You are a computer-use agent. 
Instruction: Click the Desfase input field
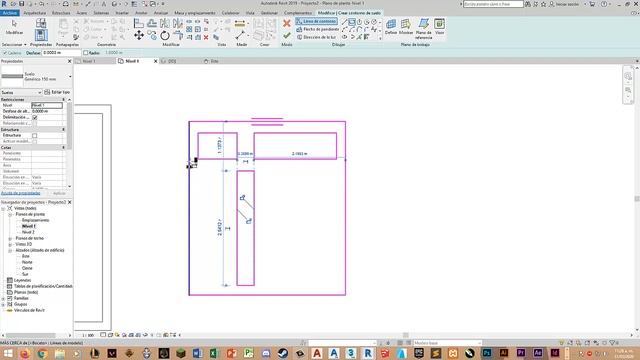coord(61,53)
